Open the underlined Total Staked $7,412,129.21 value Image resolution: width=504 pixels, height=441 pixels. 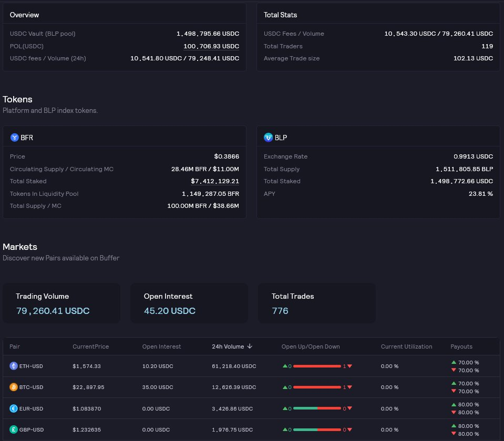pos(215,181)
